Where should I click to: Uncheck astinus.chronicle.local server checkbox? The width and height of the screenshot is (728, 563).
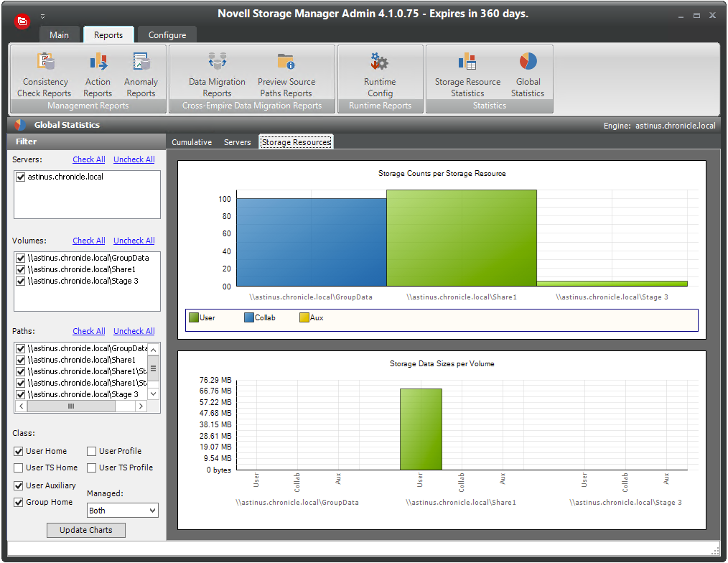pyautogui.click(x=21, y=177)
